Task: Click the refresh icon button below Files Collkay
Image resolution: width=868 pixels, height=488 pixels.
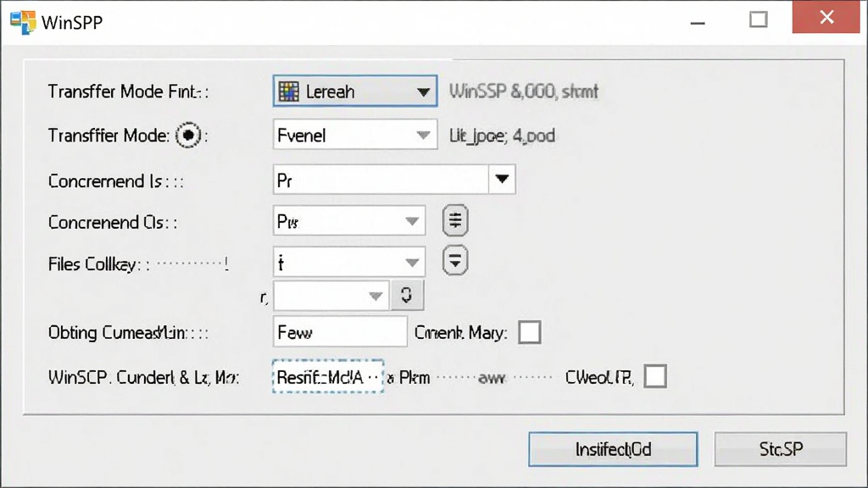Action: click(407, 295)
